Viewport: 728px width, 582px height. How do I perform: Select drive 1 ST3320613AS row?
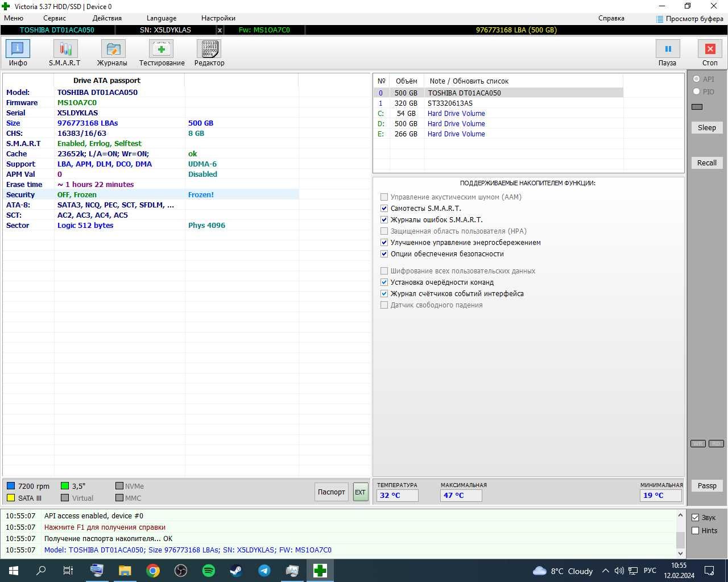(498, 103)
